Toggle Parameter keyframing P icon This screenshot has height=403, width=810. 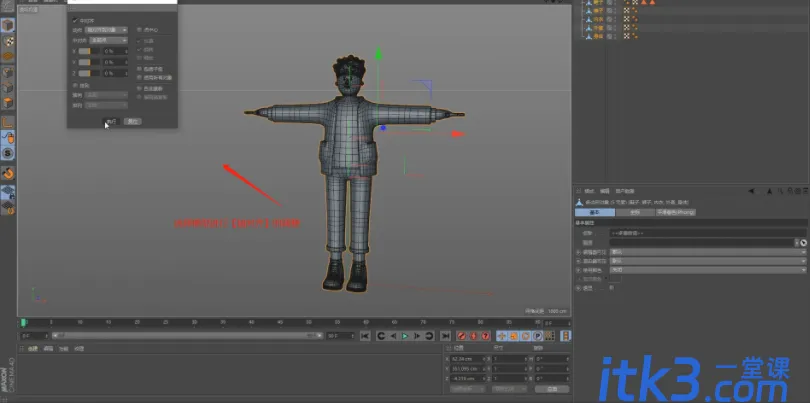pyautogui.click(x=537, y=336)
